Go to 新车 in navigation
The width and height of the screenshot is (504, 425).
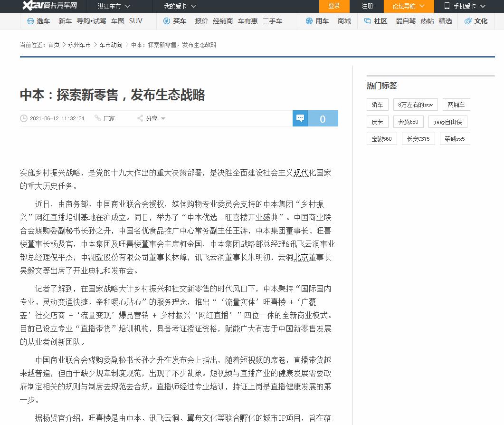pyautogui.click(x=65, y=21)
